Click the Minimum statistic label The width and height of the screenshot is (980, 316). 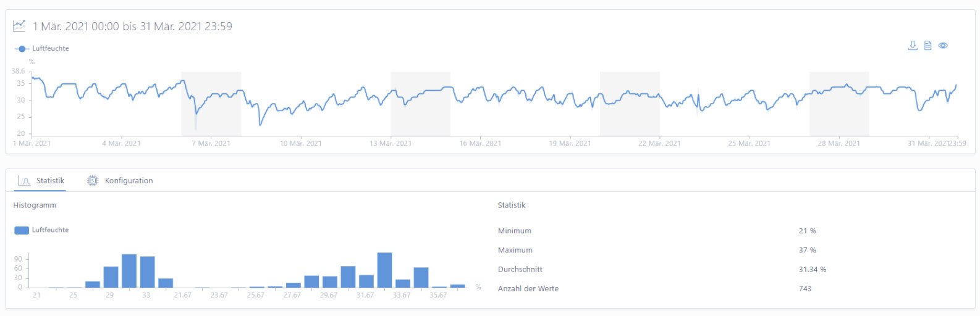point(514,231)
